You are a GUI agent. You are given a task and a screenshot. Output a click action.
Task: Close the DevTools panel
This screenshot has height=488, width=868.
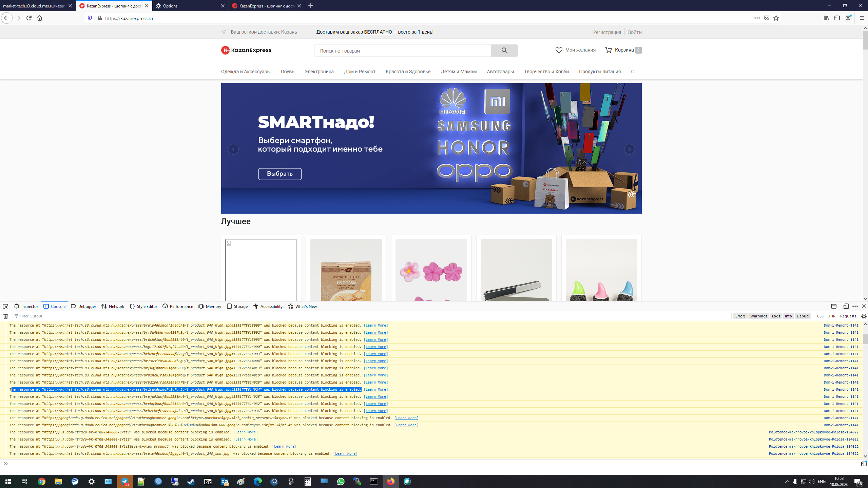[864, 306]
